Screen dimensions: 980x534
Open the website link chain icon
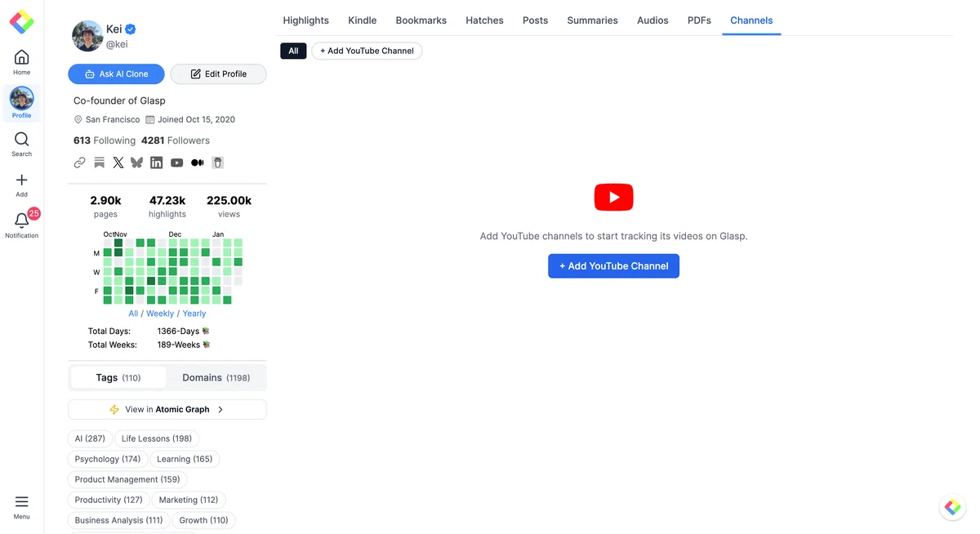click(79, 162)
